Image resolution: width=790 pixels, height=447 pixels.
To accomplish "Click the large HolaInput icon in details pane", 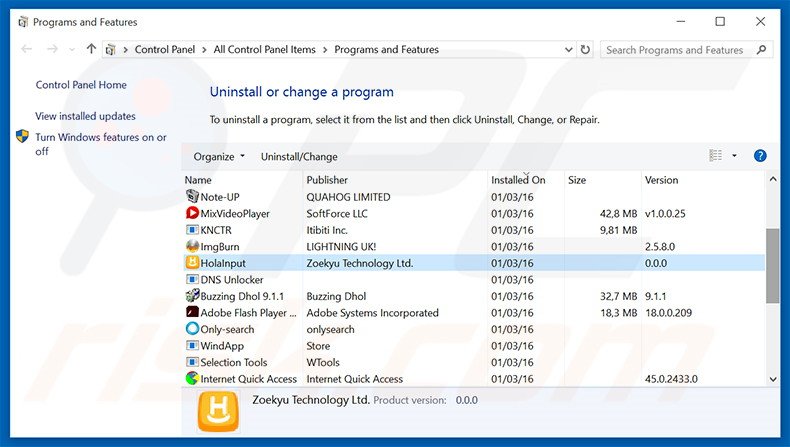I will pos(218,411).
